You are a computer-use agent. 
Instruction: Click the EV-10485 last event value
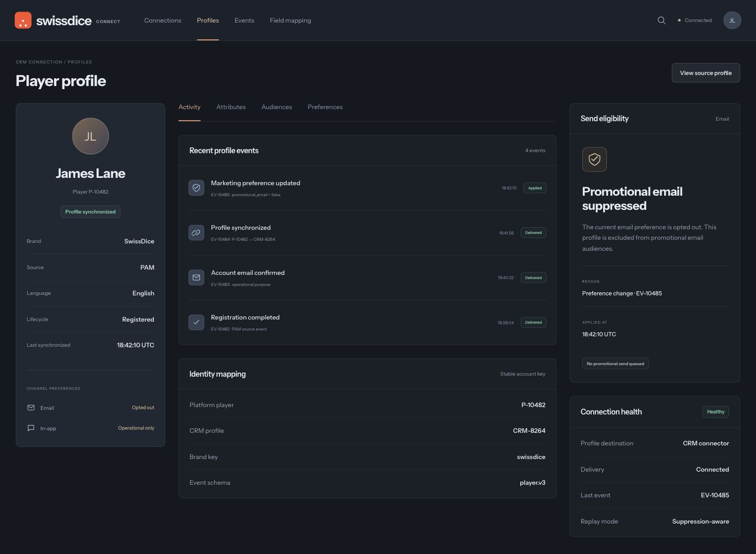(715, 495)
